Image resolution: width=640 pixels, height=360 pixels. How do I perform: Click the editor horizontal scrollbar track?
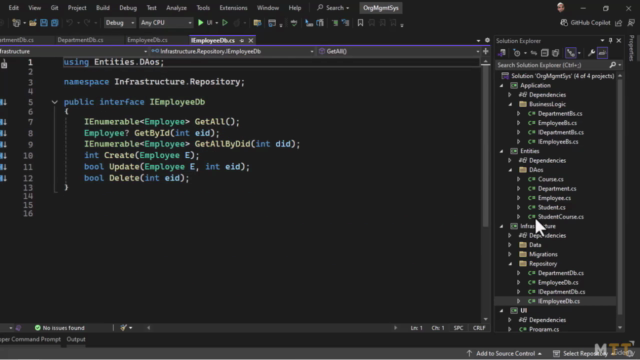[x=271, y=328]
